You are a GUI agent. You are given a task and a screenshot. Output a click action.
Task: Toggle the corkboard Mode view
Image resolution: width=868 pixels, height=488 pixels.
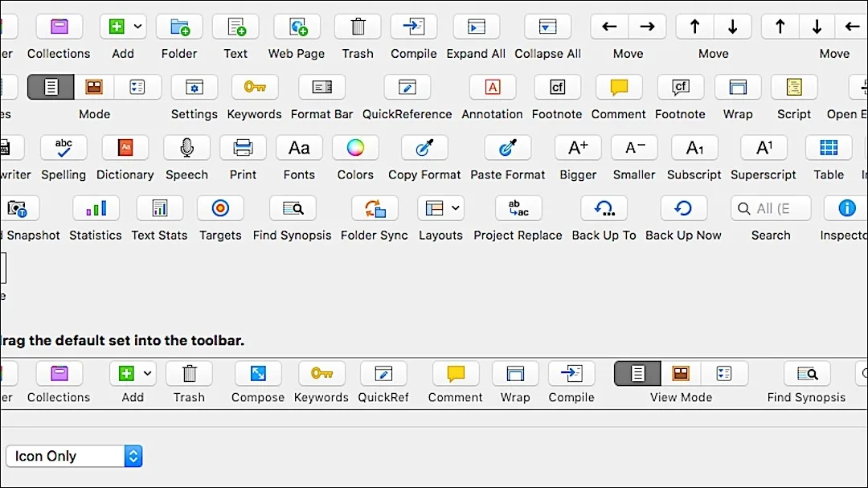(93, 87)
